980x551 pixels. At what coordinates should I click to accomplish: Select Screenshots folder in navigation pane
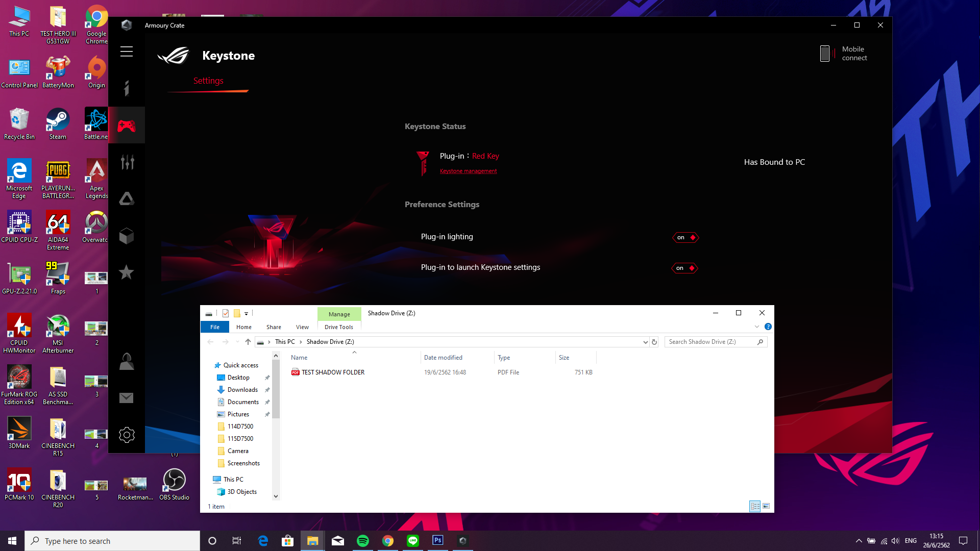click(243, 463)
